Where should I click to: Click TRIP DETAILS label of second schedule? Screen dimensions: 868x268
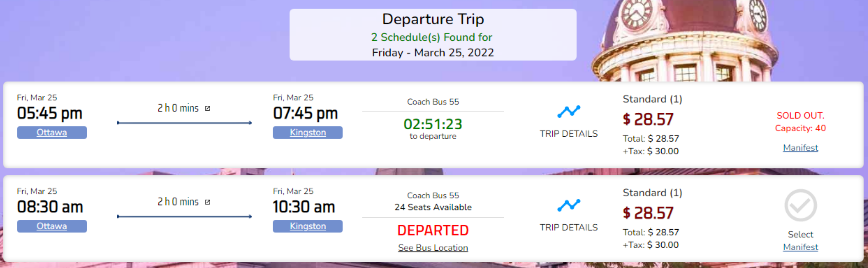pos(568,228)
